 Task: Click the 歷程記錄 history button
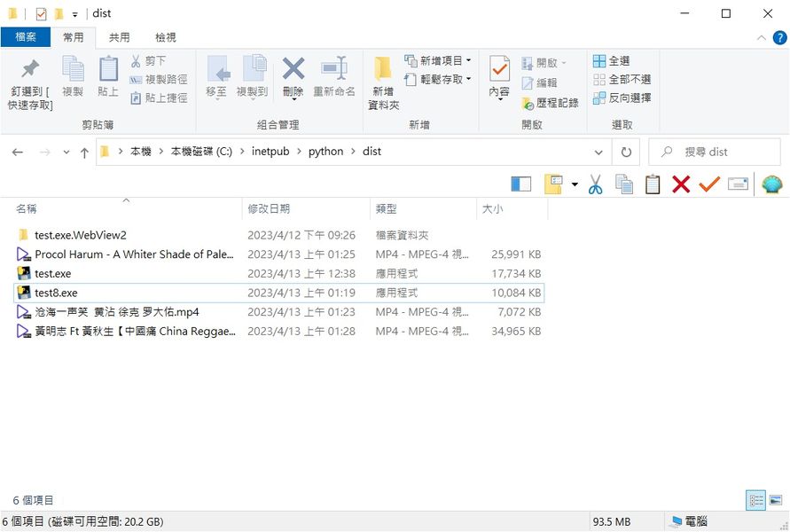(551, 103)
